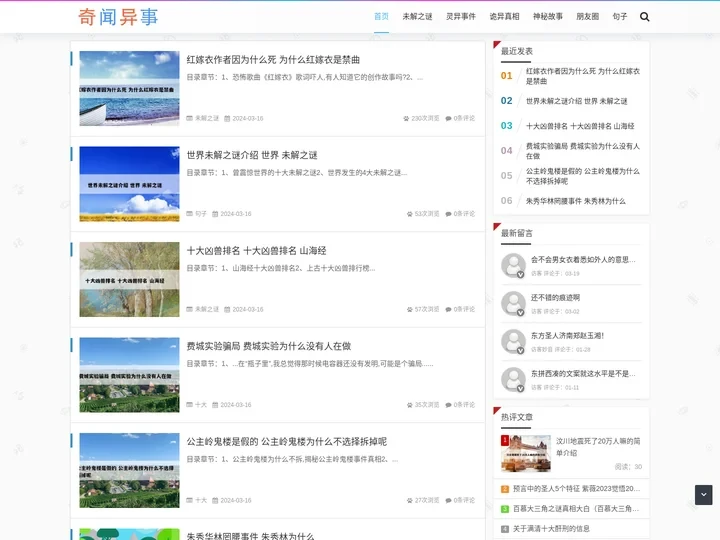Click the comment count icon on 红嫁衣 article
The width and height of the screenshot is (720, 540).
pos(449,118)
